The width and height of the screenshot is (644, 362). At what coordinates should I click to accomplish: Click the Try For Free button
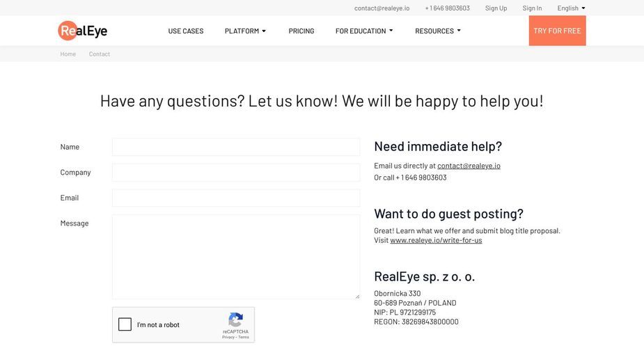(x=558, y=31)
